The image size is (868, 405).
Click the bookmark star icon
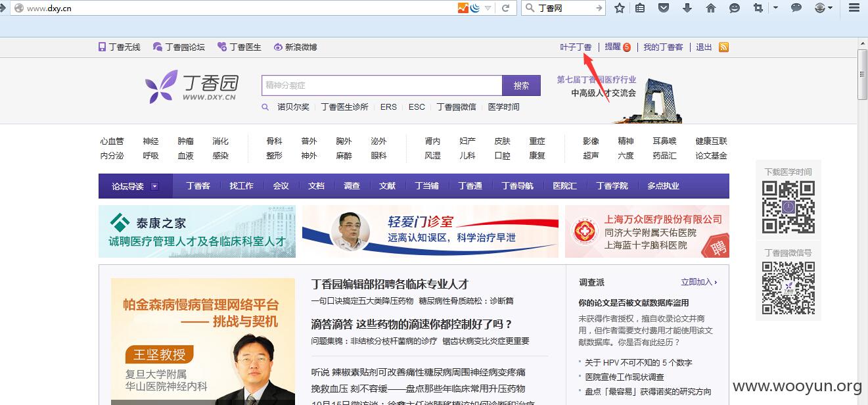[x=619, y=8]
